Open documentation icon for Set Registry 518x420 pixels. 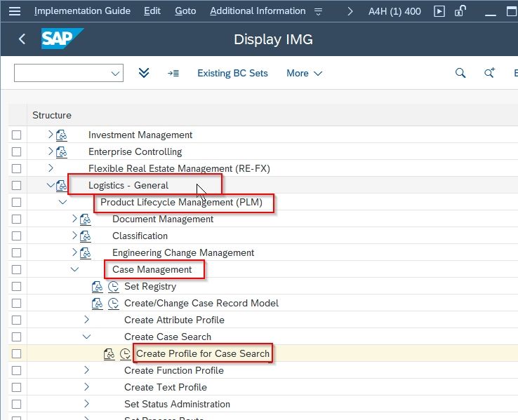point(97,286)
